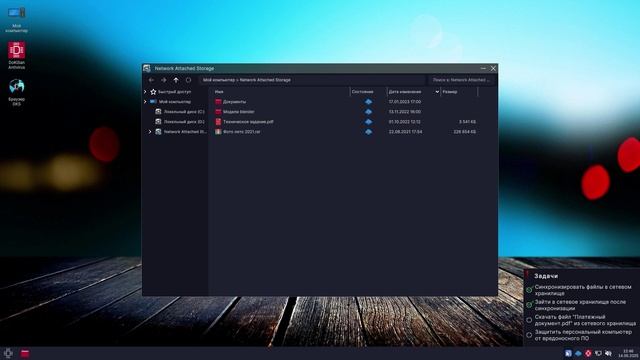Click the 226 654 КБ size cell

click(x=464, y=132)
